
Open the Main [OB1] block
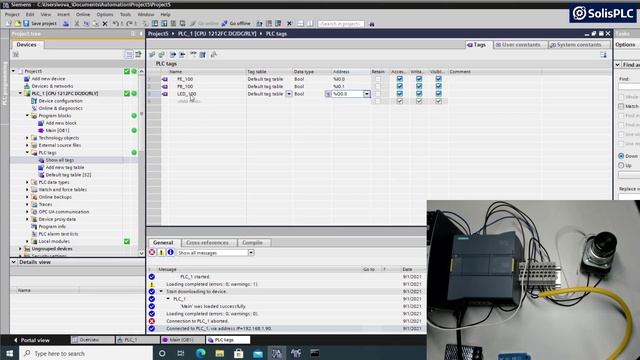coord(57,130)
